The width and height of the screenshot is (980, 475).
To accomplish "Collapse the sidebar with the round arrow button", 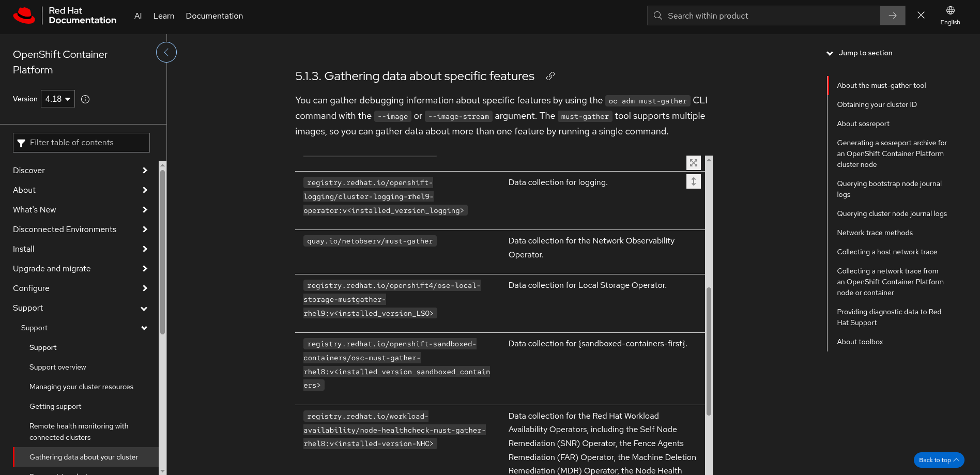I will point(166,52).
